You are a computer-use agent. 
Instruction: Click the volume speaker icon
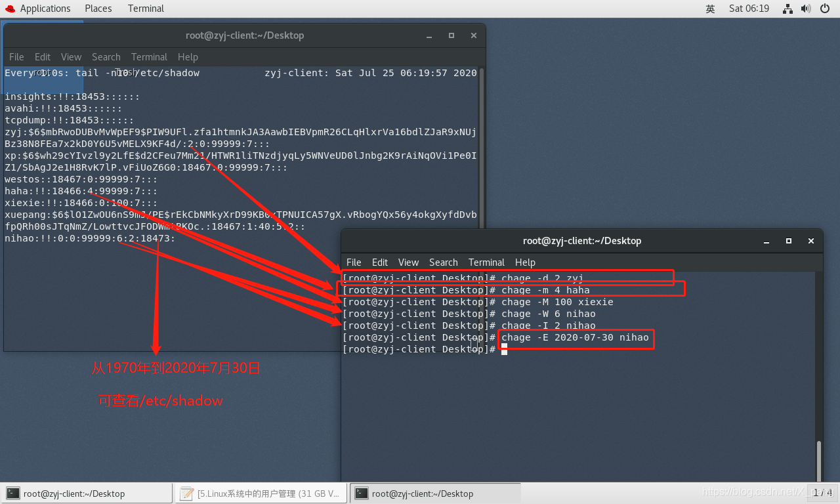(x=807, y=9)
